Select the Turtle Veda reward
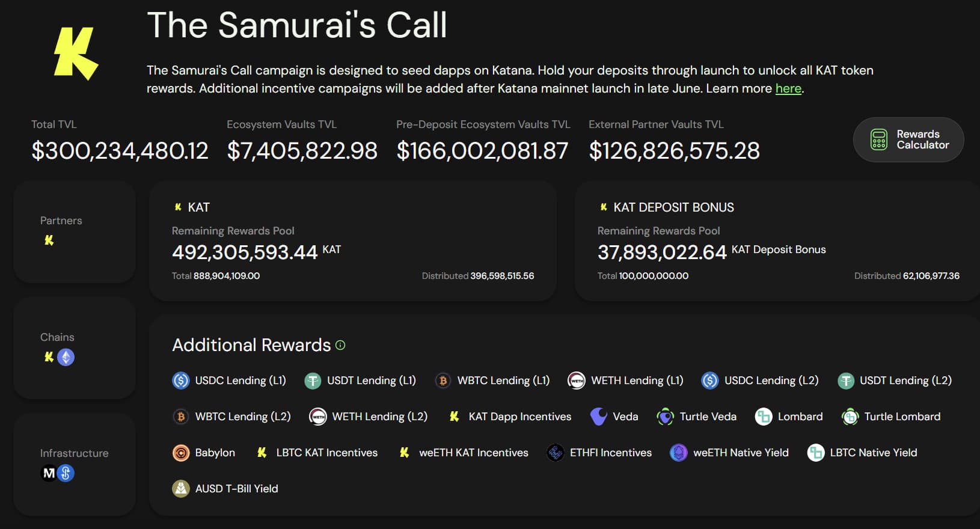 coord(696,417)
